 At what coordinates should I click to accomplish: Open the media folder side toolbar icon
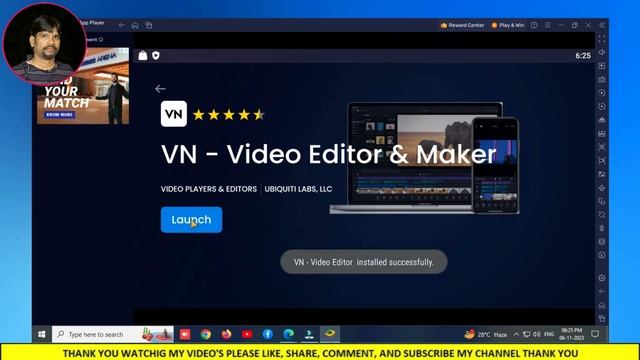(602, 174)
